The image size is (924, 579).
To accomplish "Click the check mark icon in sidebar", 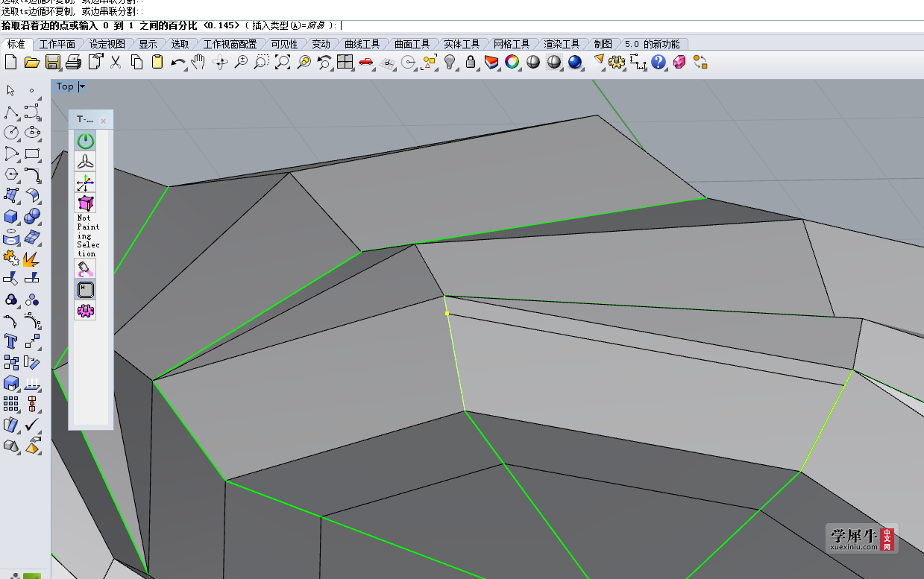I will [32, 425].
